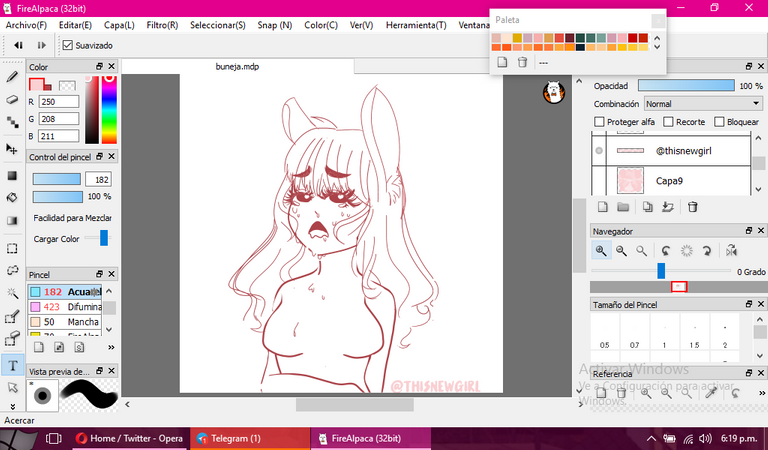The width and height of the screenshot is (768, 450).
Task: Open the Editar(E) menu
Action: pyautogui.click(x=75, y=25)
